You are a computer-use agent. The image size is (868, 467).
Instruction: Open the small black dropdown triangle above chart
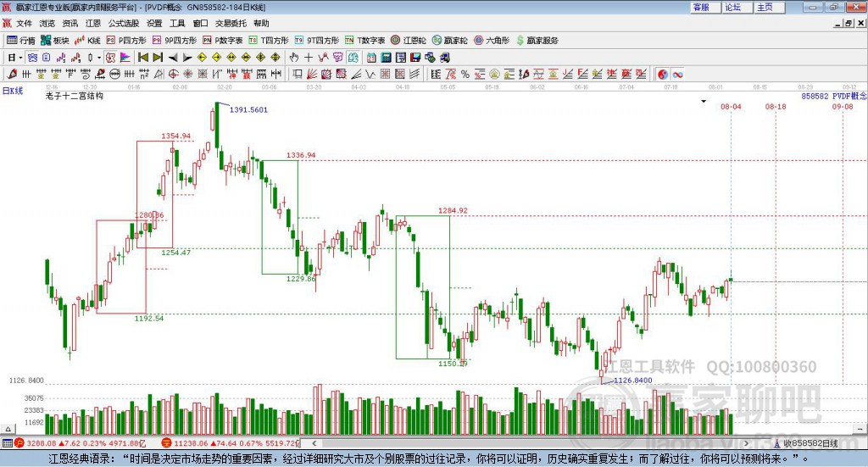[x=704, y=101]
